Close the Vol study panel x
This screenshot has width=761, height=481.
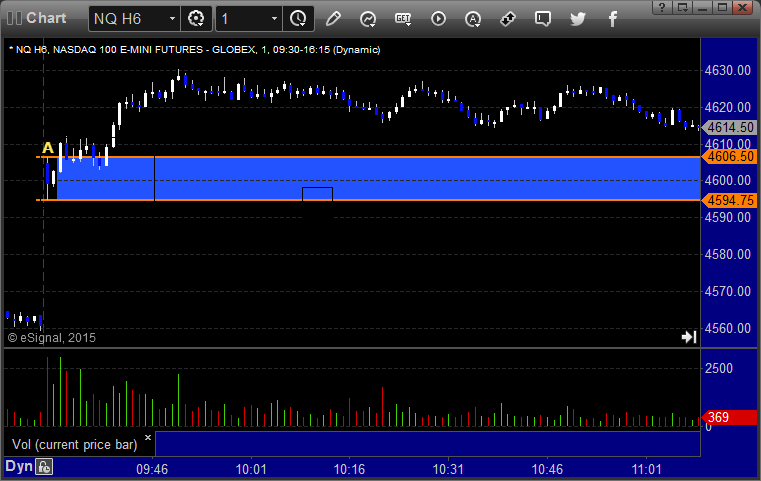(148, 438)
